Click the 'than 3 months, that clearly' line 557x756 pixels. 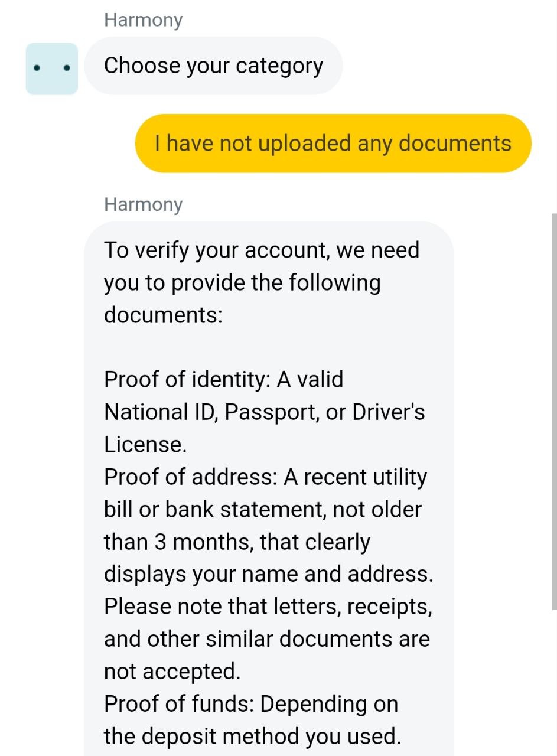tap(237, 542)
